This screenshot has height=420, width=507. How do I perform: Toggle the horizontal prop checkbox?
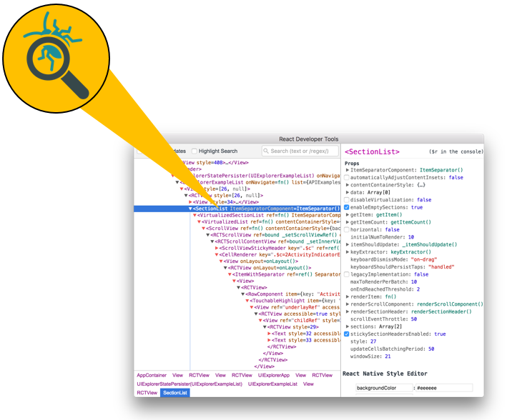tap(347, 230)
